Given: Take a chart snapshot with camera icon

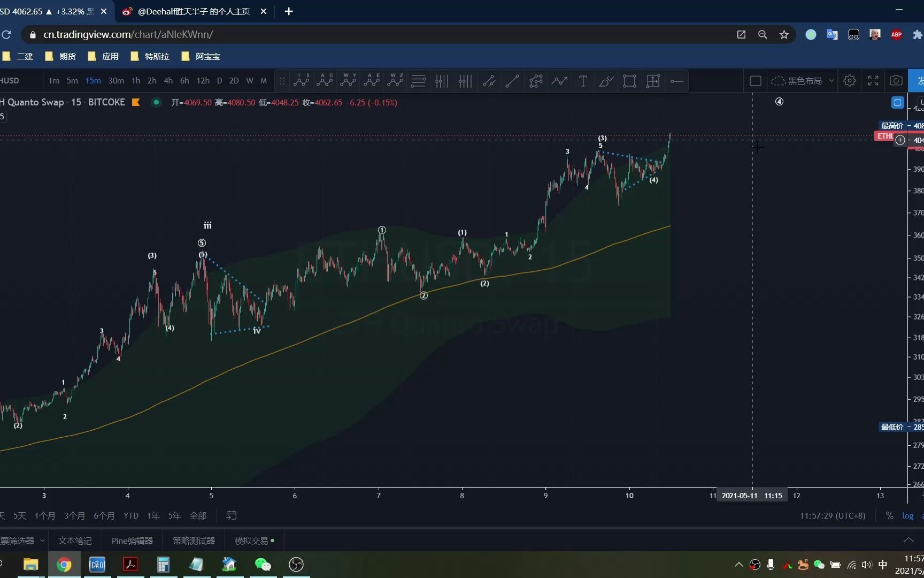Looking at the screenshot, I should pyautogui.click(x=896, y=81).
